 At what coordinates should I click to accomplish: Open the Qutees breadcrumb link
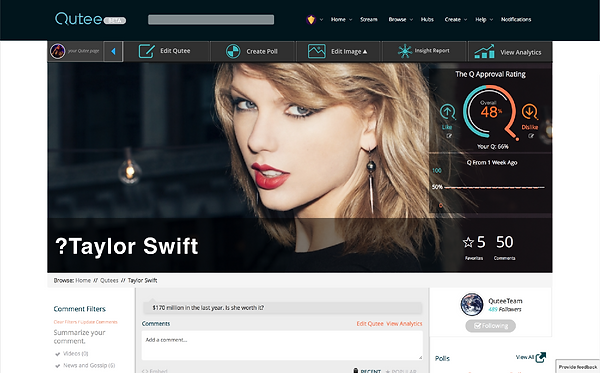point(109,280)
